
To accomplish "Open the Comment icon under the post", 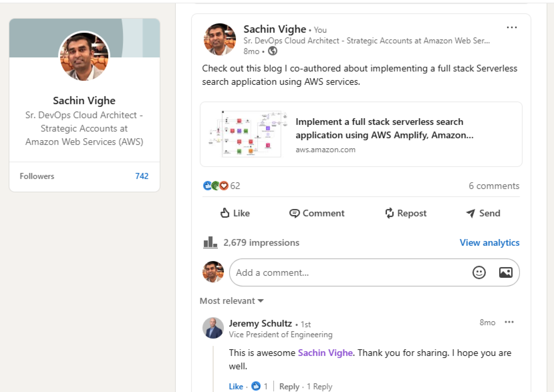I will click(294, 213).
